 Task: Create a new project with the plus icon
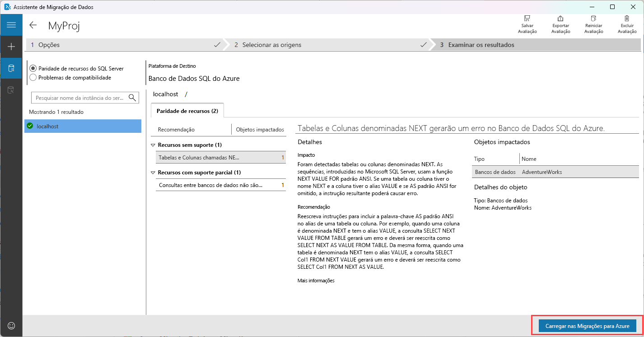[11, 47]
